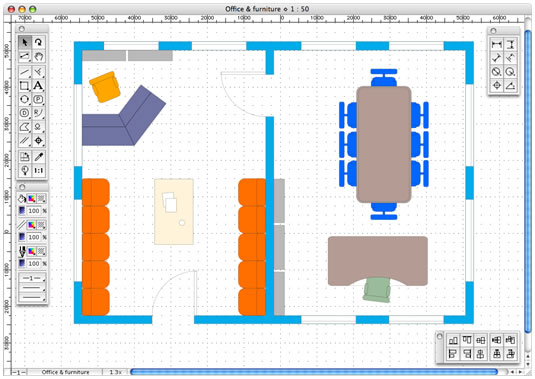
Task: Align objects left in alignment palette
Action: tap(453, 354)
